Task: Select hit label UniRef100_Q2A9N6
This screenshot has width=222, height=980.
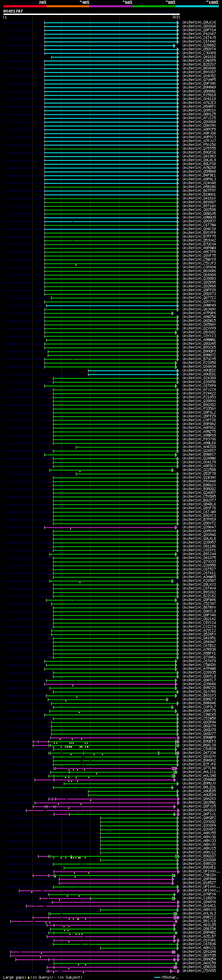Action: click(199, 459)
